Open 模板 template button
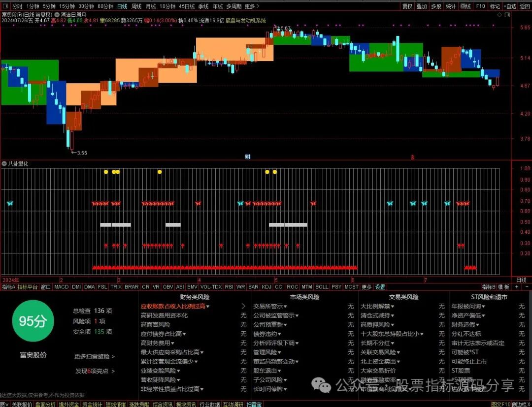Viewport: 532px width, 407px height. pyautogui.click(x=504, y=287)
